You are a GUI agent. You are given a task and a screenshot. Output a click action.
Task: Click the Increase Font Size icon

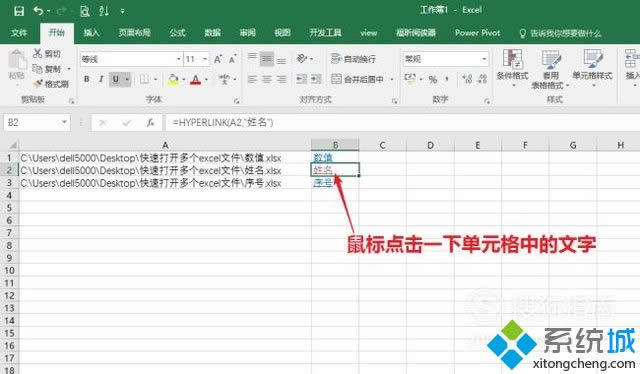(x=218, y=59)
